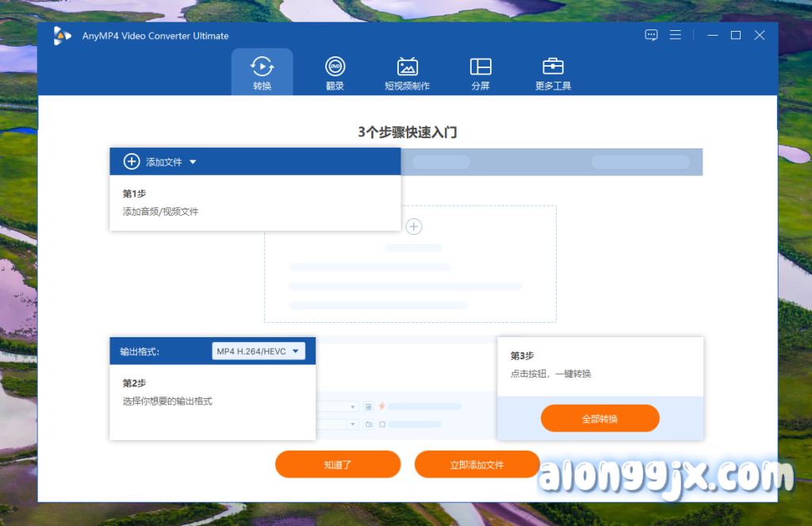Open the MP4 H.264/HEVC output format dropdown
The height and width of the screenshot is (526, 812).
coord(259,351)
